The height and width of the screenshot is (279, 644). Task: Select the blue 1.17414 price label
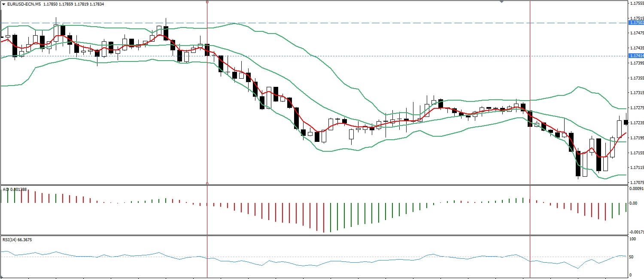(636, 56)
